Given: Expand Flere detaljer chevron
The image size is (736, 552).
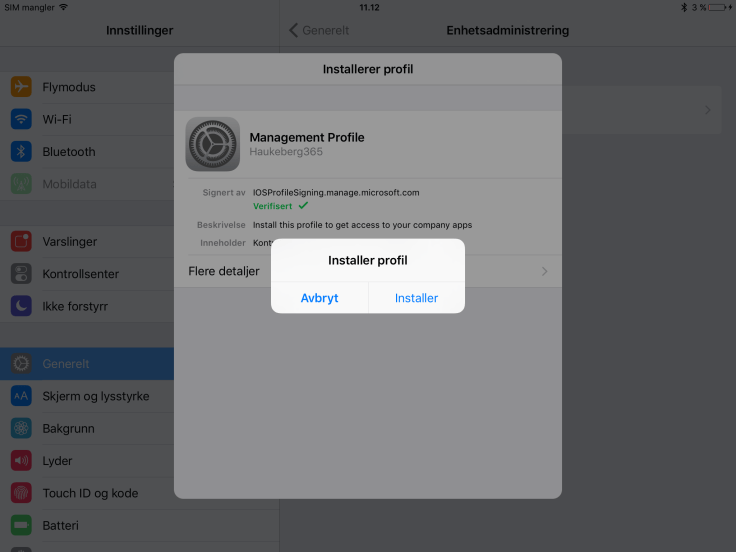Looking at the screenshot, I should point(544,271).
